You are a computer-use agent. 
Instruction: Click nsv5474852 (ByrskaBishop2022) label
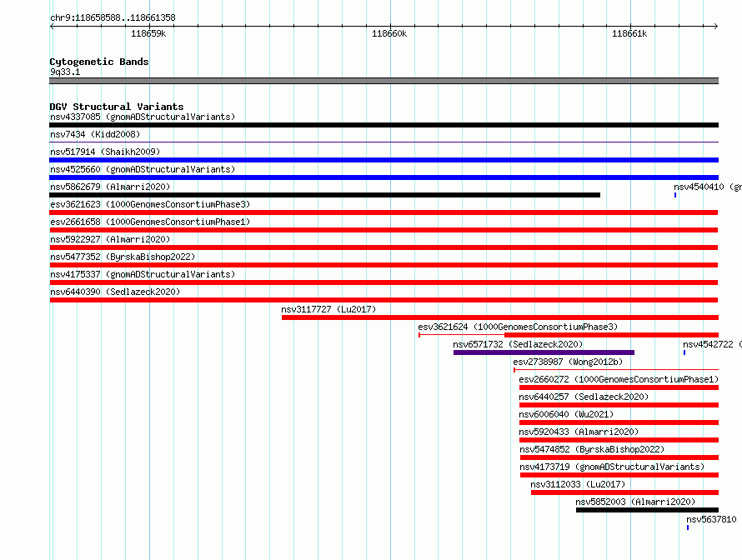tap(592, 449)
